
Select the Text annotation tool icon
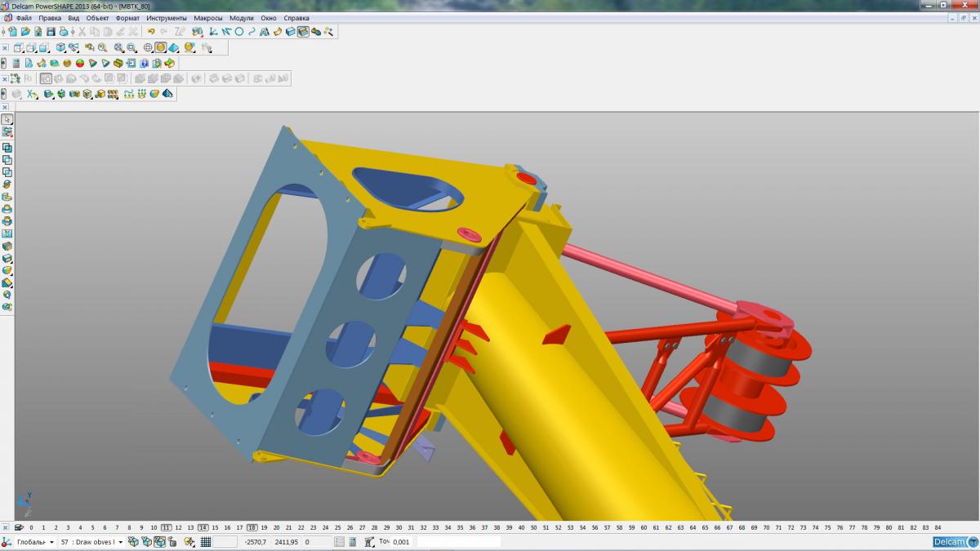[x=264, y=32]
